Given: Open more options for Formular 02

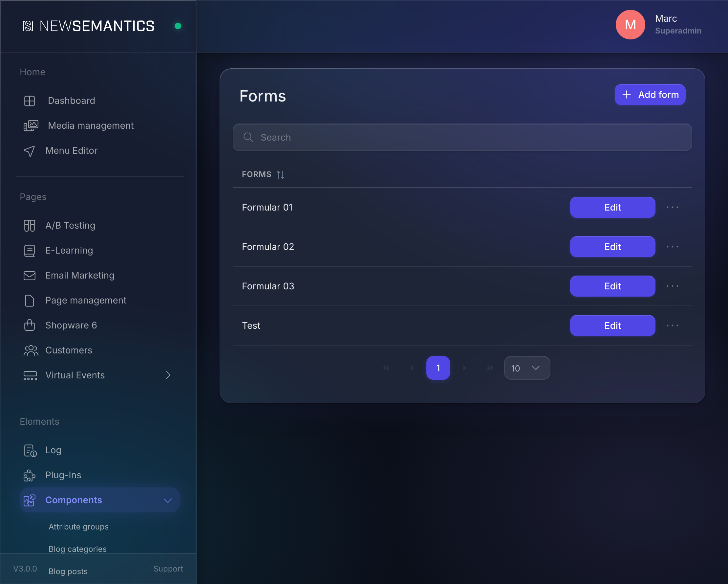Looking at the screenshot, I should 672,247.
